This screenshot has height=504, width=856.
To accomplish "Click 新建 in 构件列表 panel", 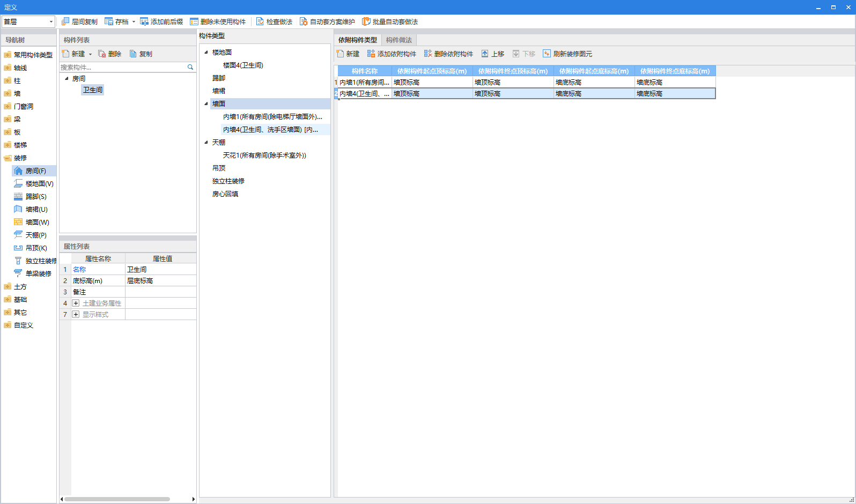I will coord(73,54).
